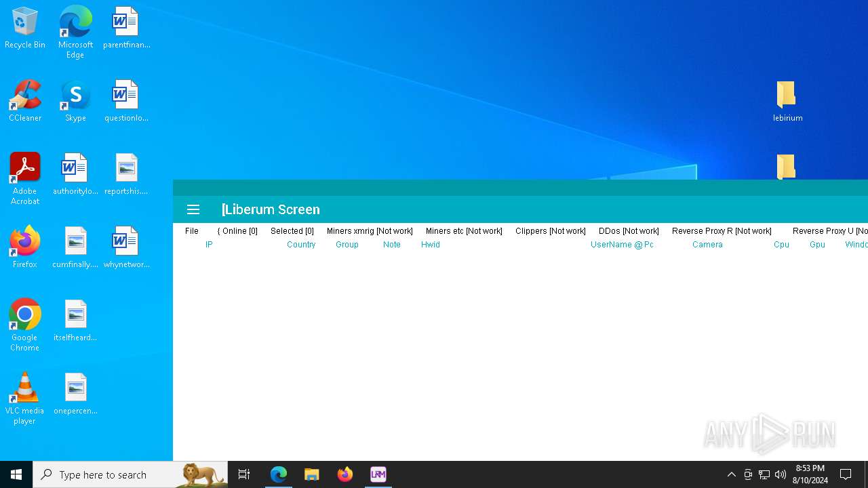Open the Windows Start menu
Screen dimensions: 868x488
16,474
